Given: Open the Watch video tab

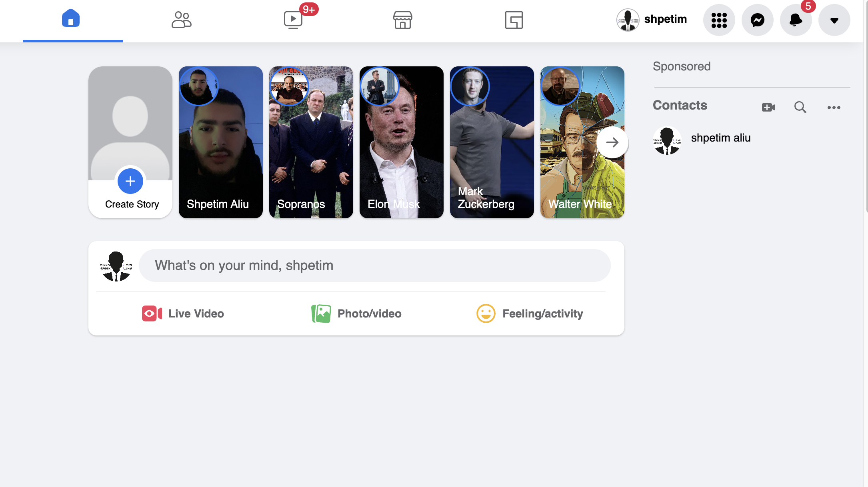Looking at the screenshot, I should [293, 20].
